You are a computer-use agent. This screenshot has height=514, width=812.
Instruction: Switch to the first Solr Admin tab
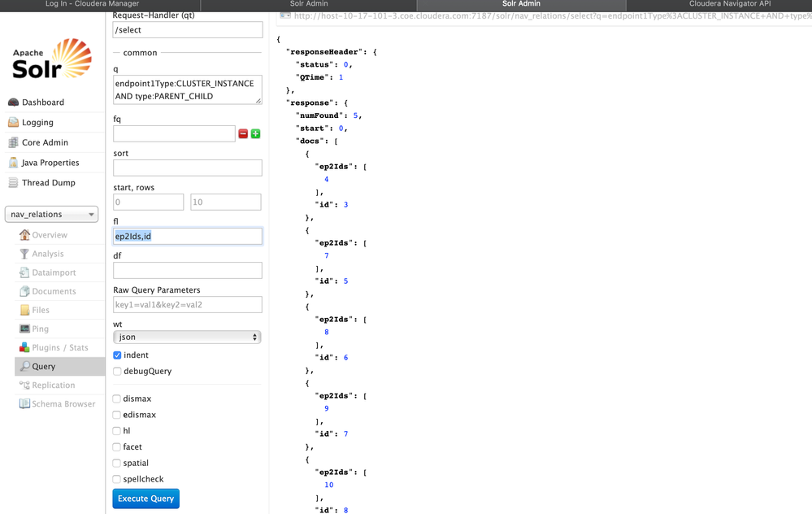[x=309, y=4]
